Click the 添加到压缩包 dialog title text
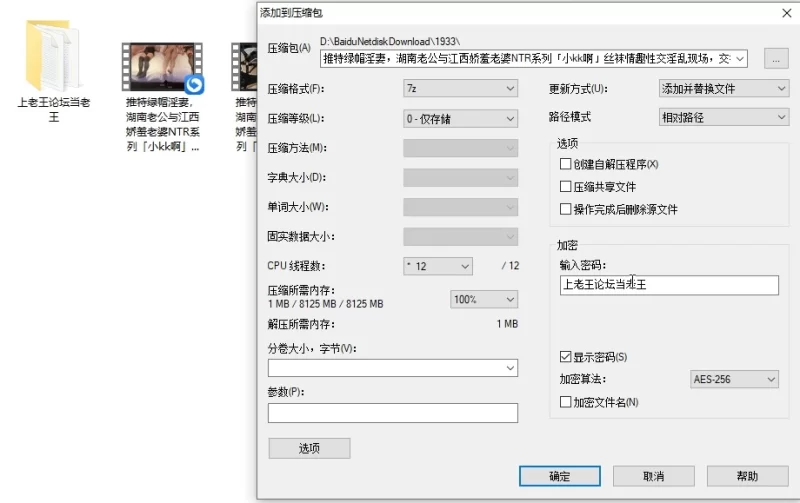This screenshot has width=800, height=503. click(291, 13)
